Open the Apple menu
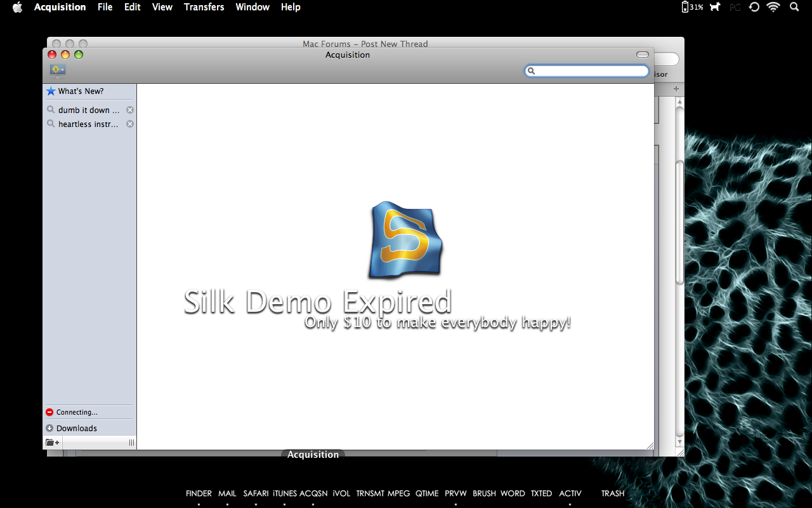 (17, 7)
